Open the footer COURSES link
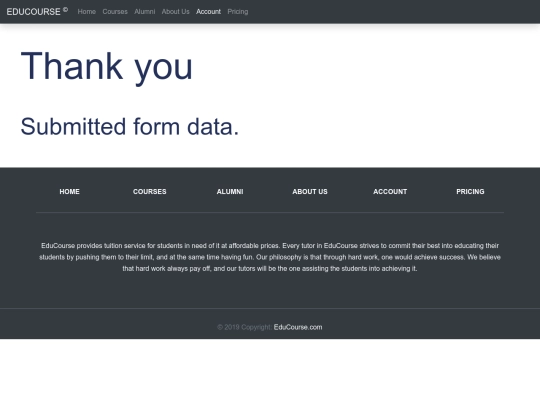Viewport: 540px width, 405px height. (x=149, y=191)
